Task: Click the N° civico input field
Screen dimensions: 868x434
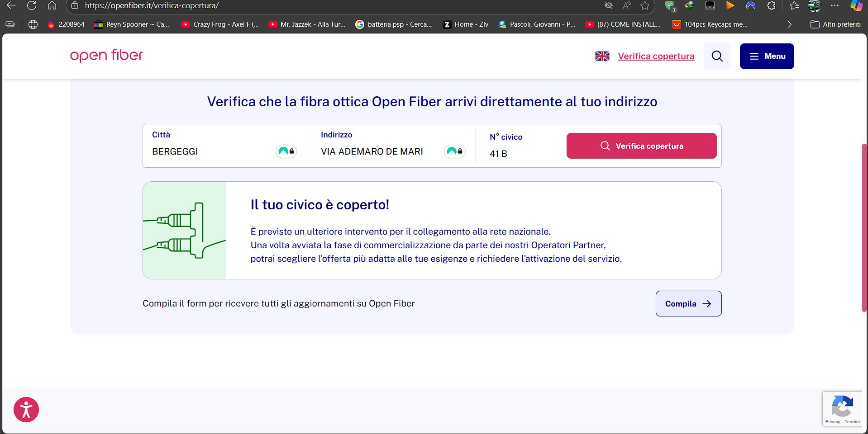Action: tap(520, 154)
